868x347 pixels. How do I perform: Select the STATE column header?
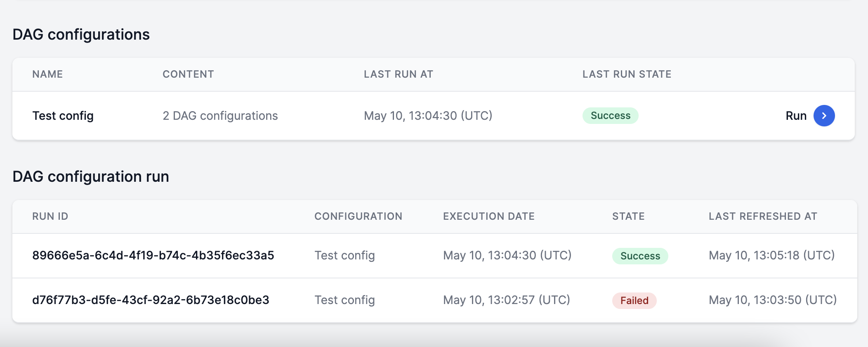[628, 216]
